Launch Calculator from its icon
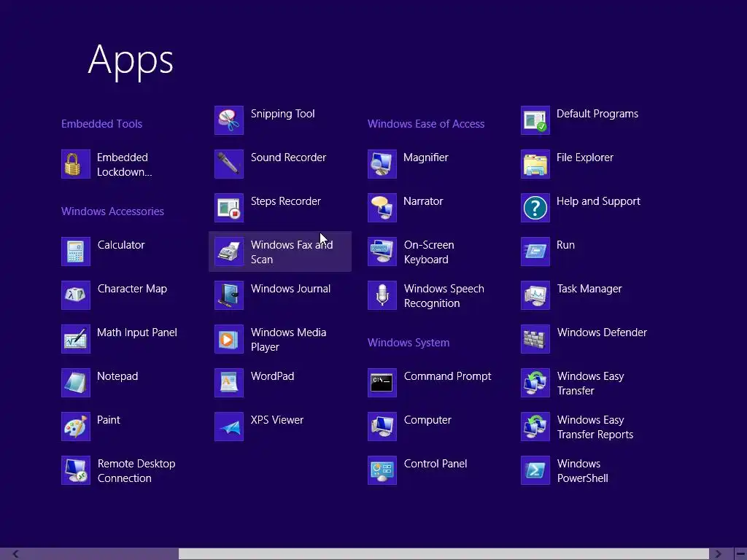This screenshot has width=747, height=560. (76, 252)
